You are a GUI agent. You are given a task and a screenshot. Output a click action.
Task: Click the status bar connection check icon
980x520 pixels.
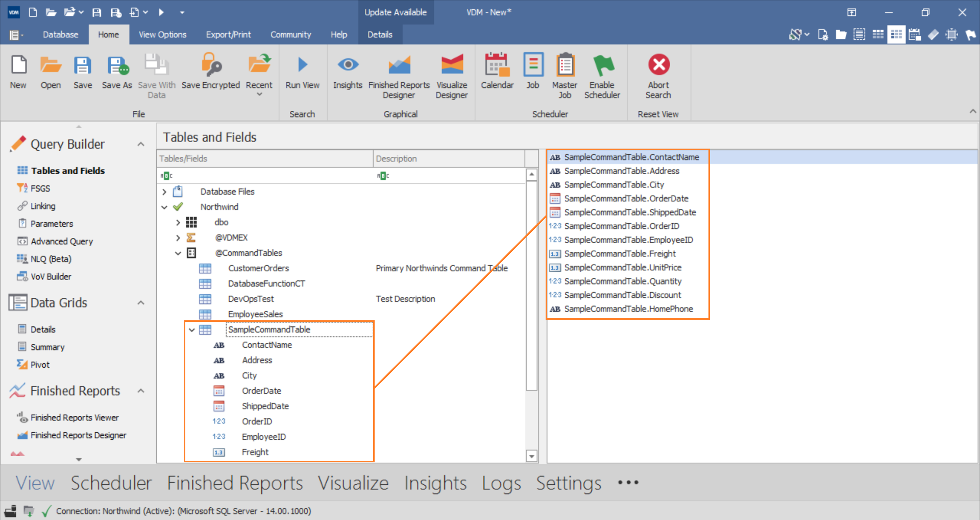coord(46,511)
